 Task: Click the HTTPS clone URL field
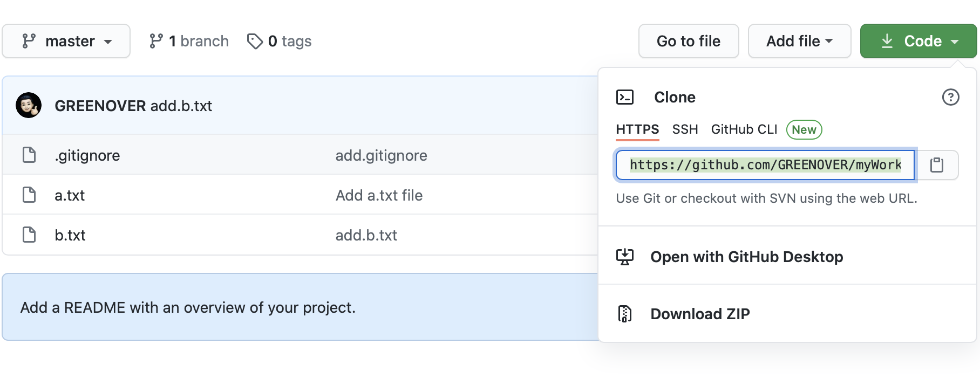pos(765,165)
